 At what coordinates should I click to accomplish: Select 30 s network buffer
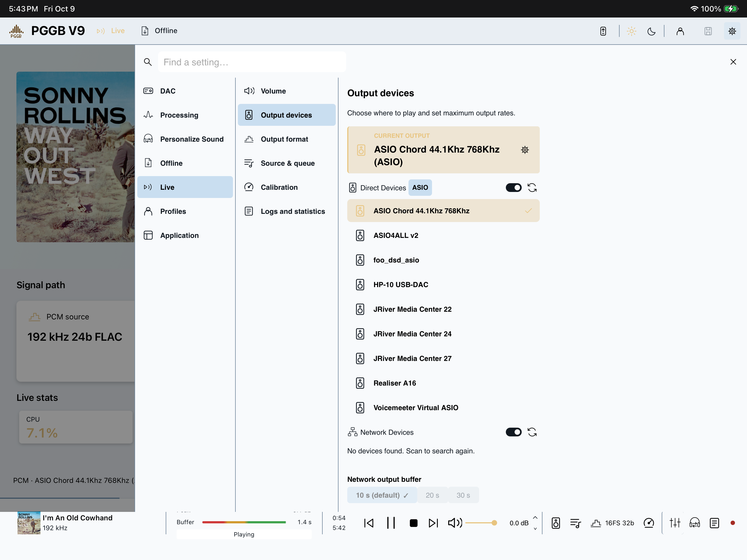point(463,495)
